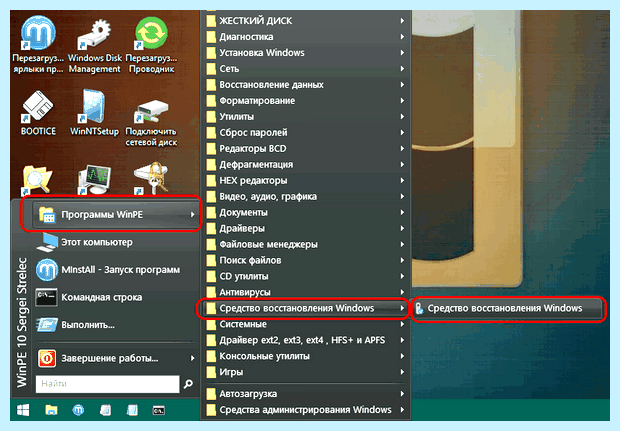The image size is (620, 431).
Task: Expand the Программы WinPE arrow
Action: click(x=193, y=215)
